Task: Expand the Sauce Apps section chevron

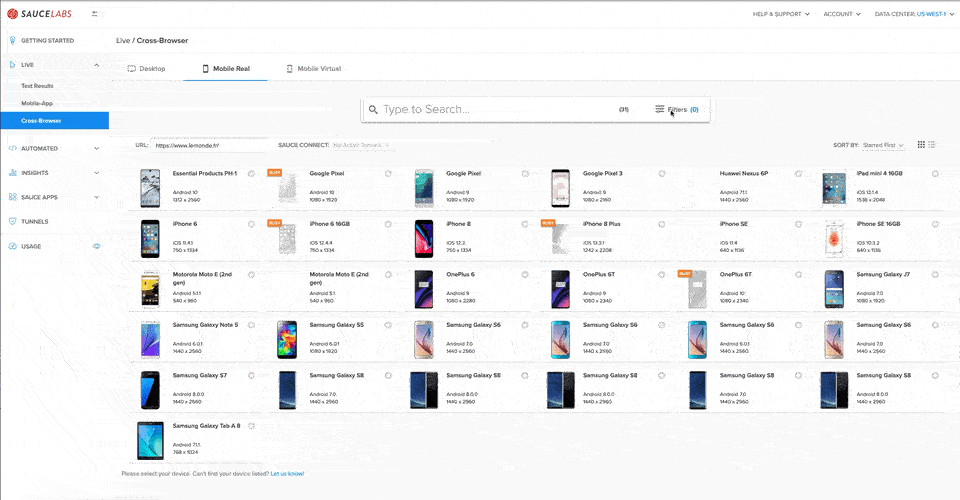Action: 96,197
